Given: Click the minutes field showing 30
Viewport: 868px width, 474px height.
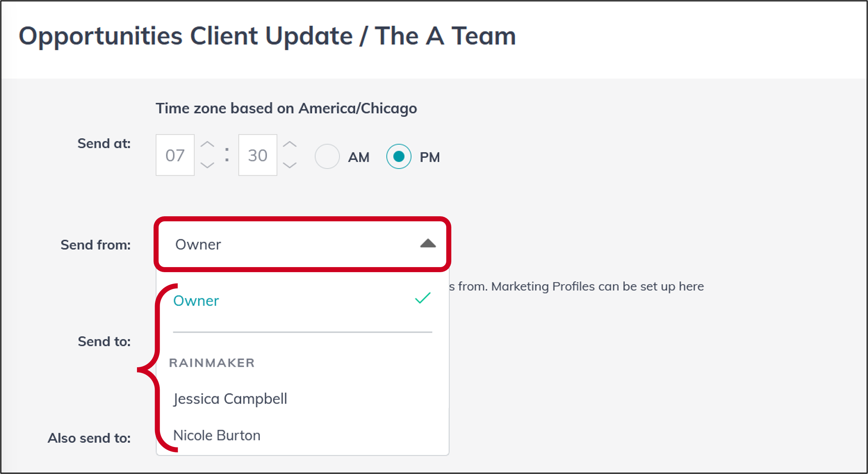Looking at the screenshot, I should (x=258, y=155).
